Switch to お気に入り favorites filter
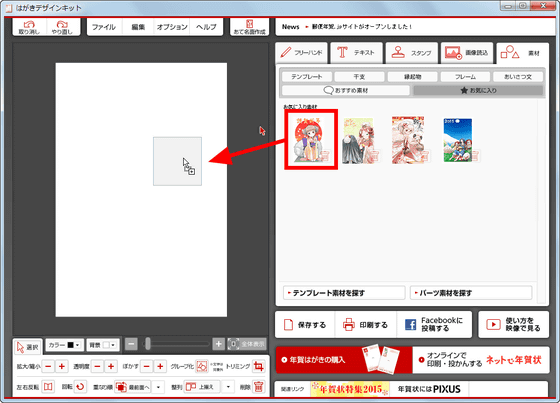The width and height of the screenshot is (560, 403). (x=478, y=90)
